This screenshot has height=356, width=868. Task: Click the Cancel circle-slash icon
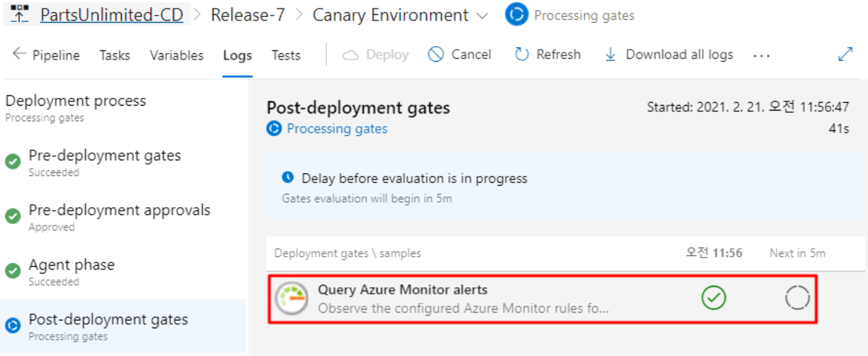436,55
